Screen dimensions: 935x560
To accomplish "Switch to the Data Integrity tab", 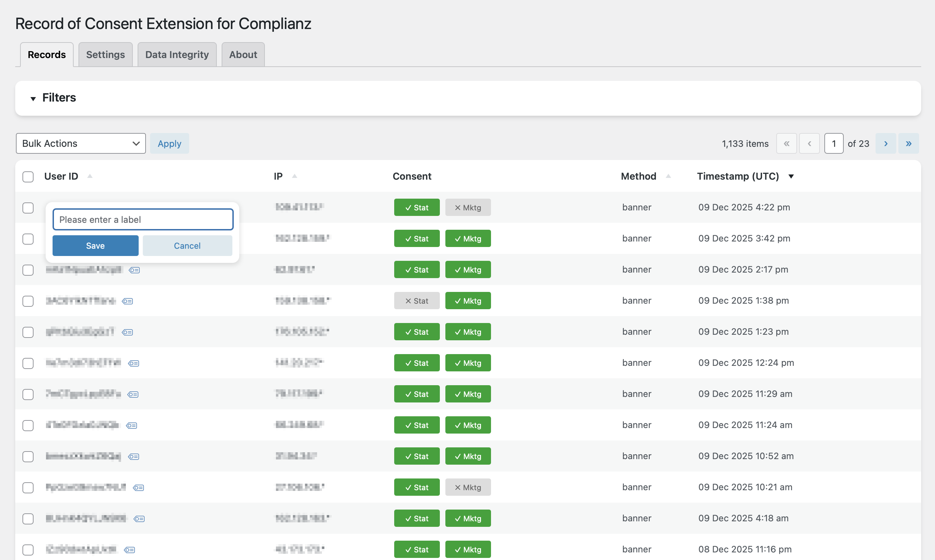I will [177, 55].
